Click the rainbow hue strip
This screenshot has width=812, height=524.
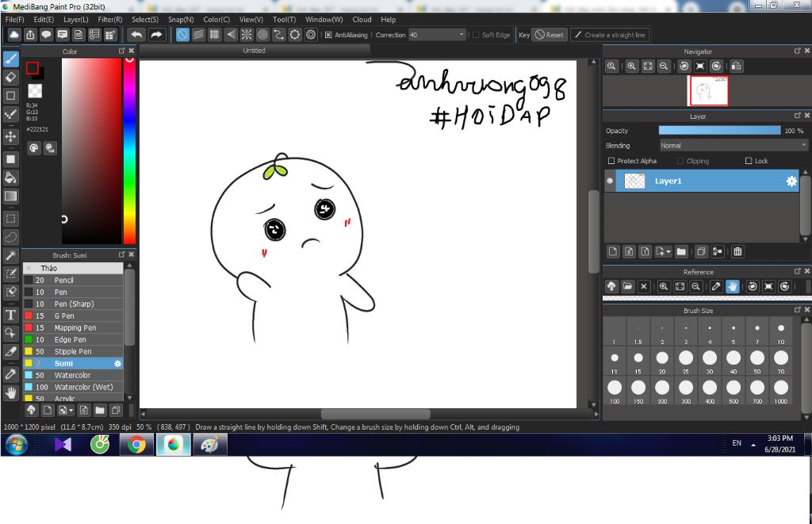click(129, 151)
